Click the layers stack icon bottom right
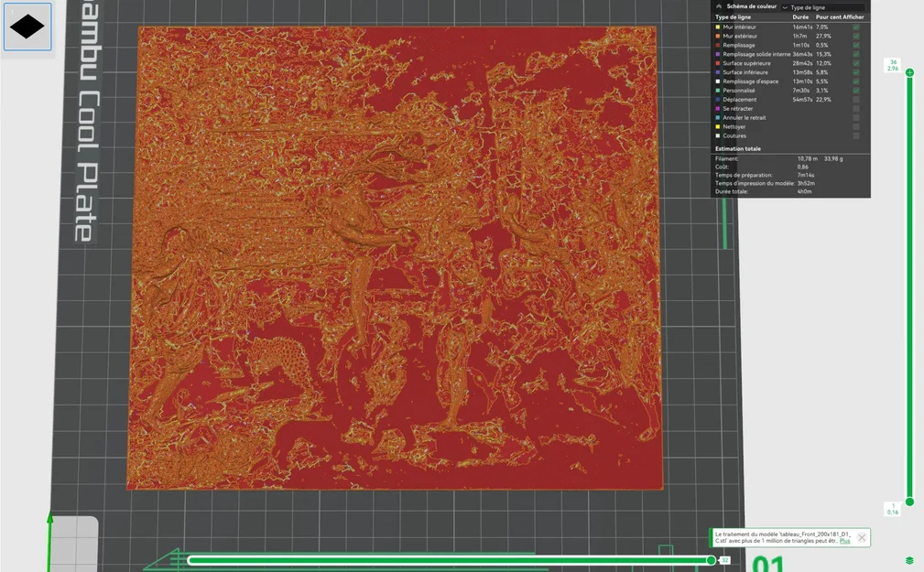 (909, 561)
